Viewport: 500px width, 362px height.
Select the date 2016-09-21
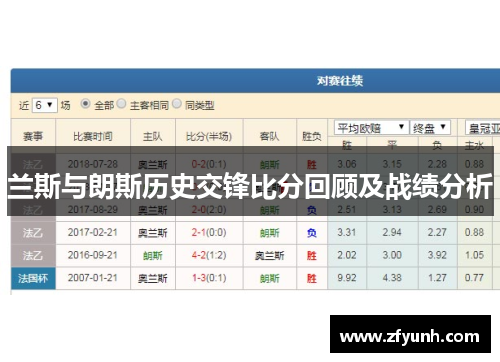click(x=93, y=255)
